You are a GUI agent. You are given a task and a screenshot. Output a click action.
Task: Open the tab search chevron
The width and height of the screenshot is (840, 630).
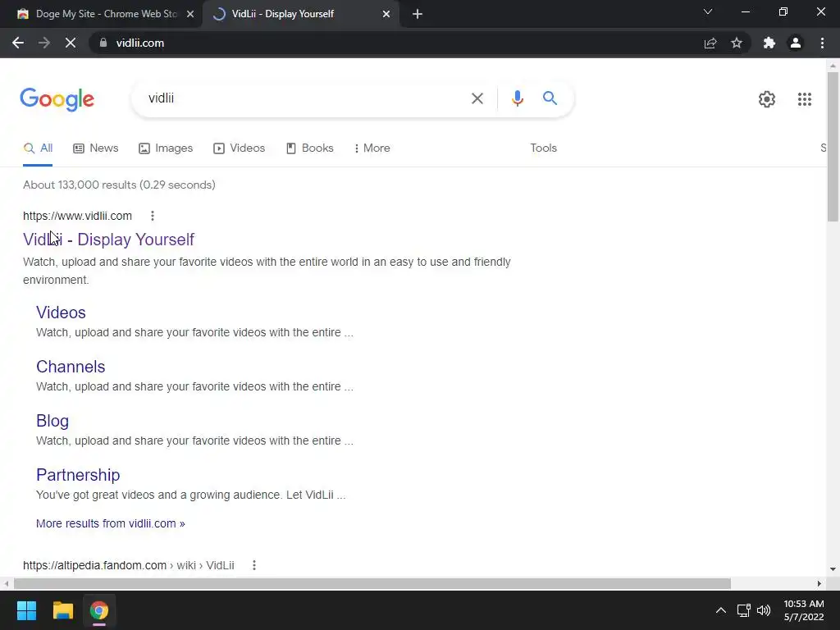[708, 11]
